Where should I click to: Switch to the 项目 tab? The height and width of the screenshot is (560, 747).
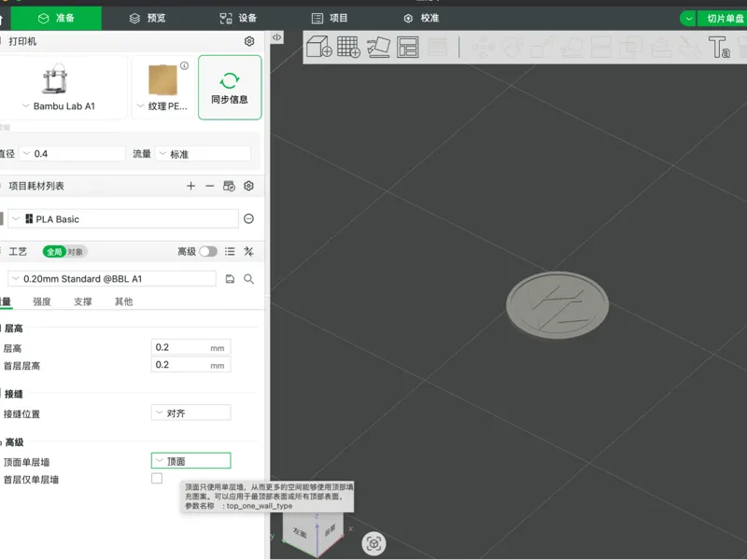(x=330, y=18)
